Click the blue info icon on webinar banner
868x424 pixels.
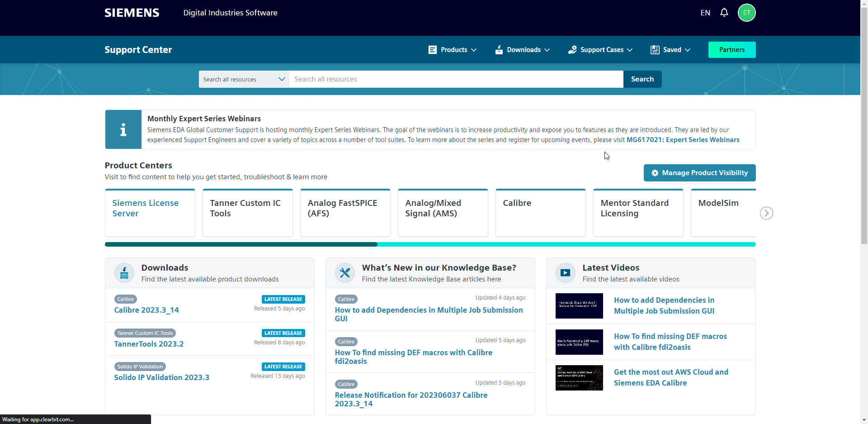(123, 130)
